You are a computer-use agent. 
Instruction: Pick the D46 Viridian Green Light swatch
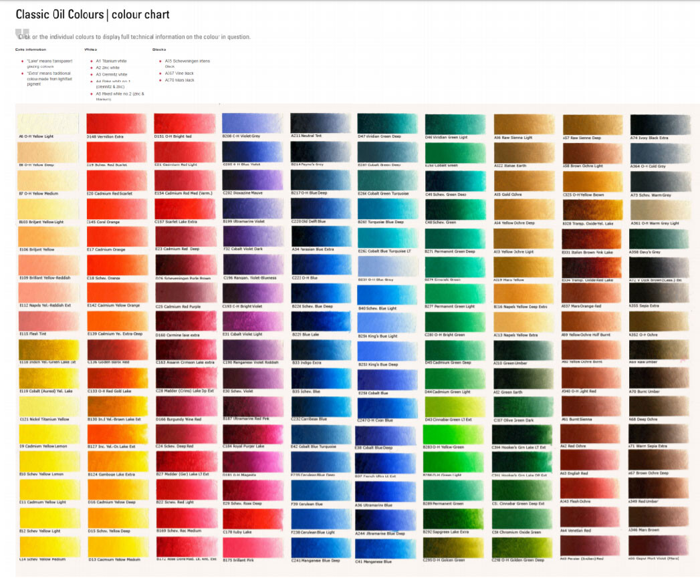click(x=455, y=124)
